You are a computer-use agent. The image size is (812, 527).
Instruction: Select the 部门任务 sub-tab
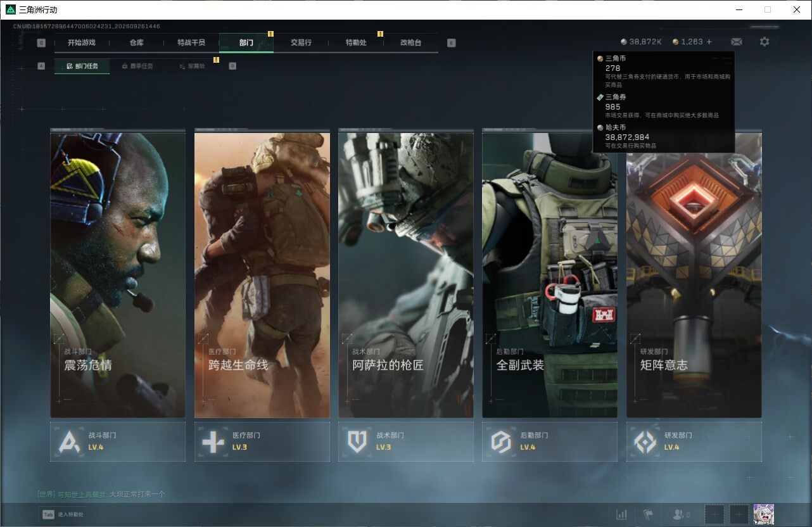82,66
